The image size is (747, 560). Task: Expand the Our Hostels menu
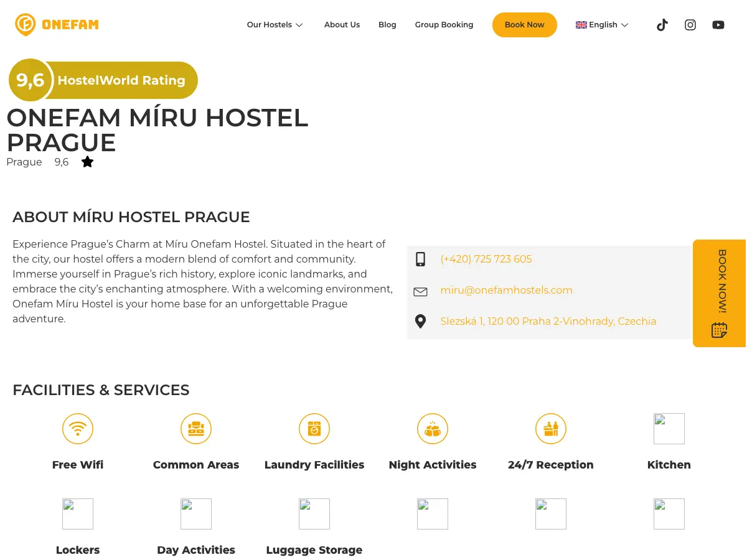[x=275, y=25]
